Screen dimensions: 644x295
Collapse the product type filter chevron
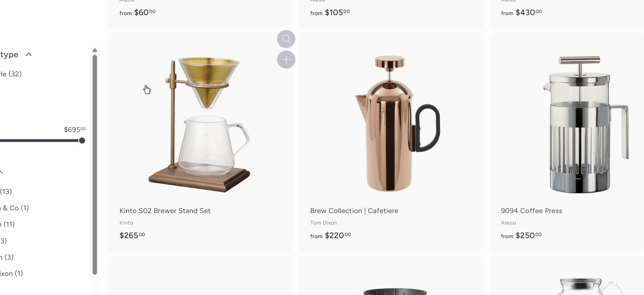click(29, 54)
